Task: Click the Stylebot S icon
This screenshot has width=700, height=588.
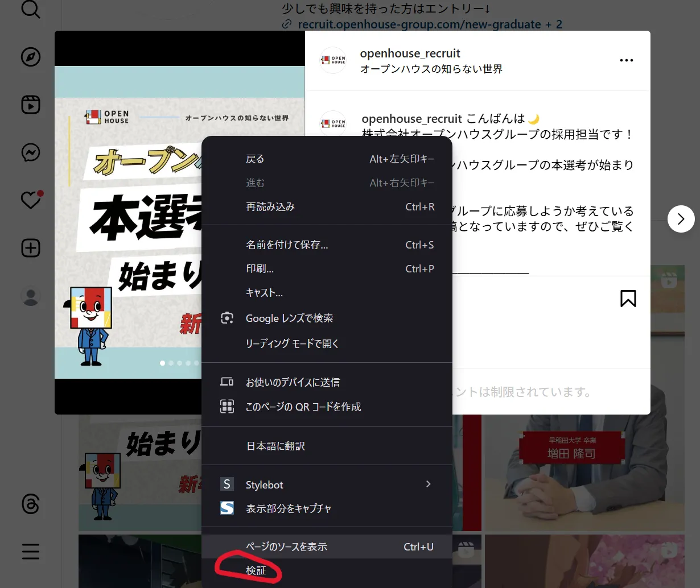Action: pos(227,485)
